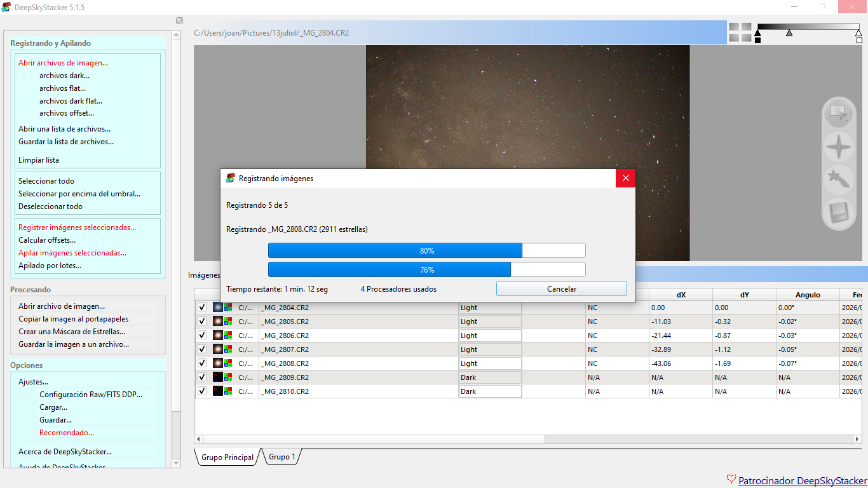Click the 80% progress bar
868x488 pixels.
[427, 250]
